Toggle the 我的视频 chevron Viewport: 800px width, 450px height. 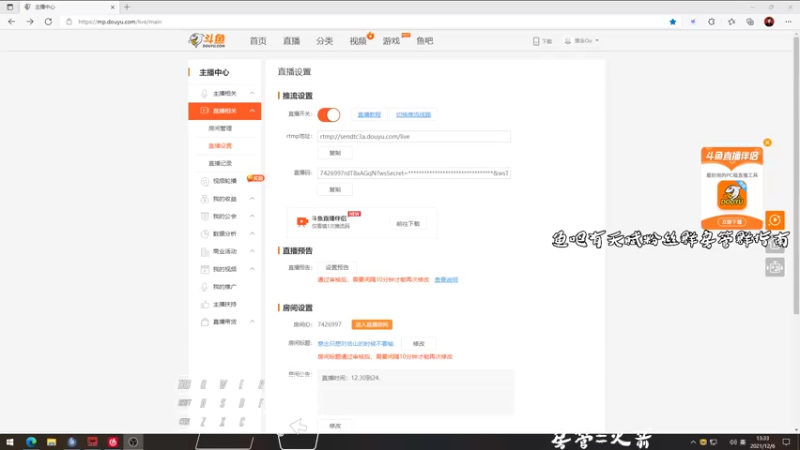(252, 269)
